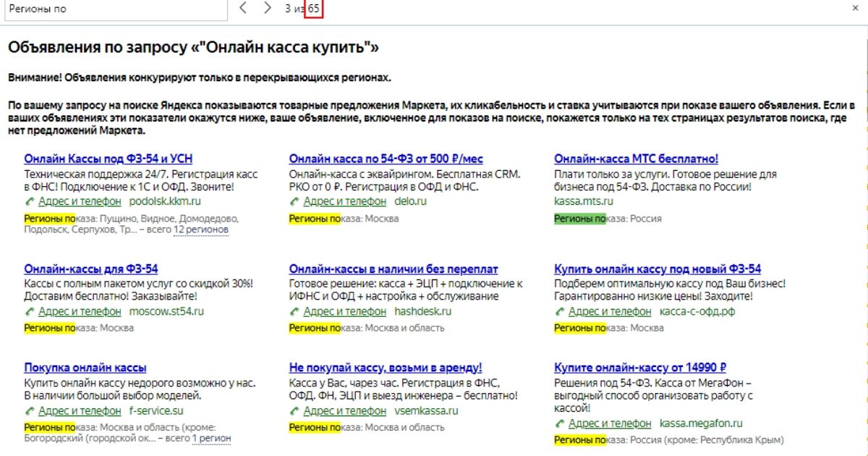
Task: Open ad 'Покупка онлайн кассы'
Action: tap(85, 368)
